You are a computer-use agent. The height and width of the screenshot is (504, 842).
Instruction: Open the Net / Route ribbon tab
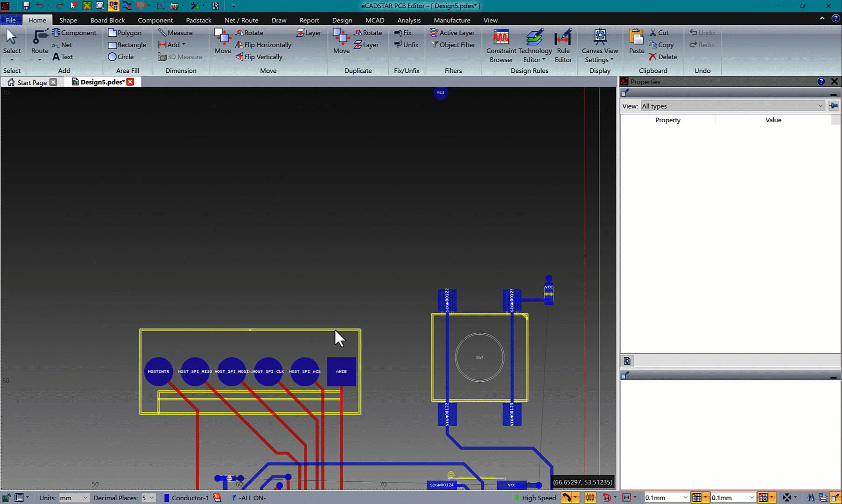click(241, 20)
